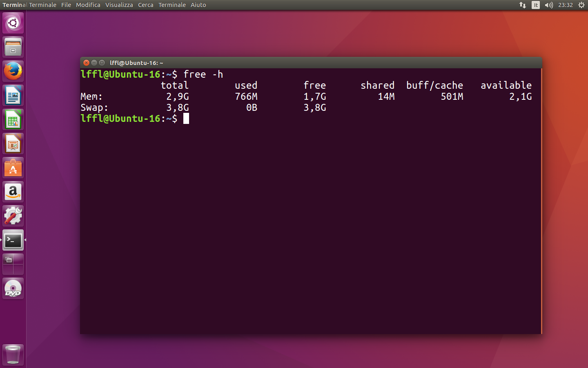Open the It keyboard layout indicator
The width and height of the screenshot is (588, 368).
point(535,5)
